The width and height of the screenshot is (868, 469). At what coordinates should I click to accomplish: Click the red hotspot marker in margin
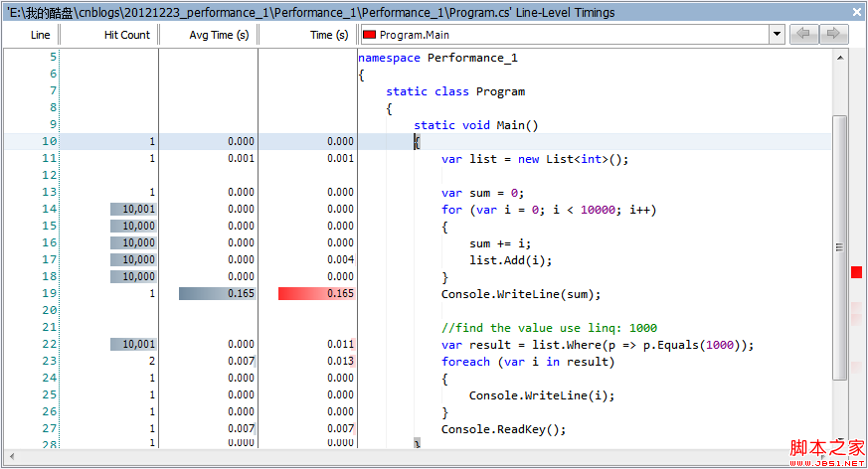coord(856,272)
